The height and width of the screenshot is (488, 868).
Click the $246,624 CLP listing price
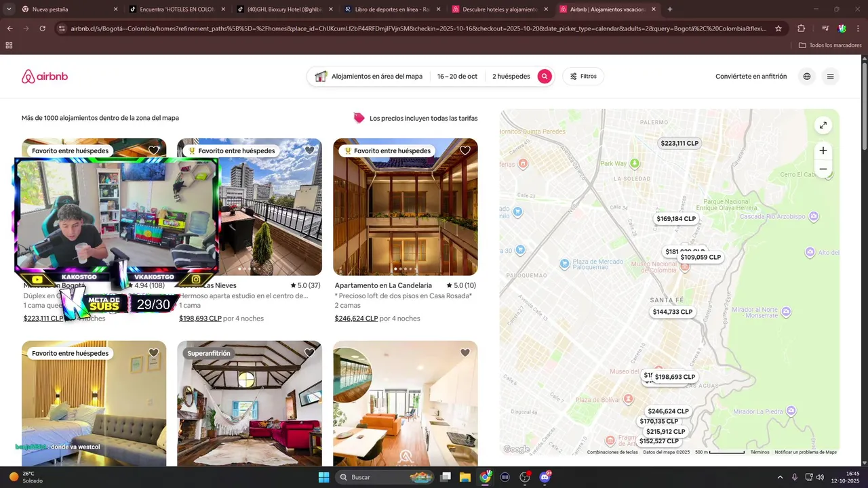[x=356, y=319]
